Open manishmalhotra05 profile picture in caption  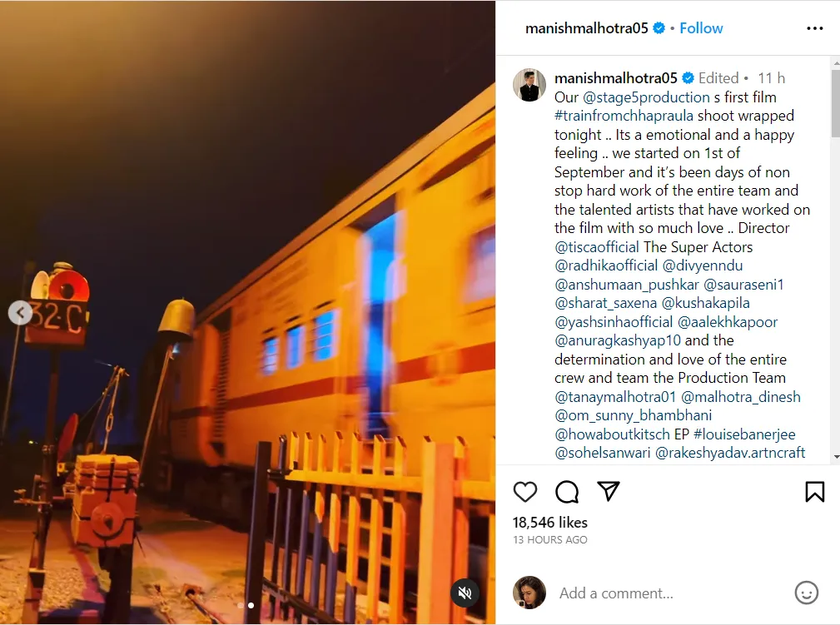(x=529, y=85)
